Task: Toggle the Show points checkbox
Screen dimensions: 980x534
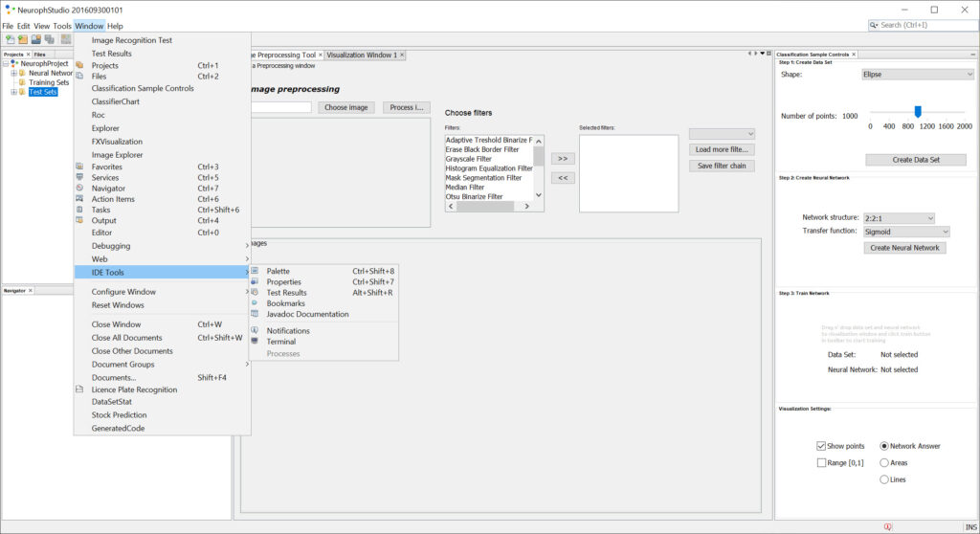Action: pyautogui.click(x=821, y=446)
